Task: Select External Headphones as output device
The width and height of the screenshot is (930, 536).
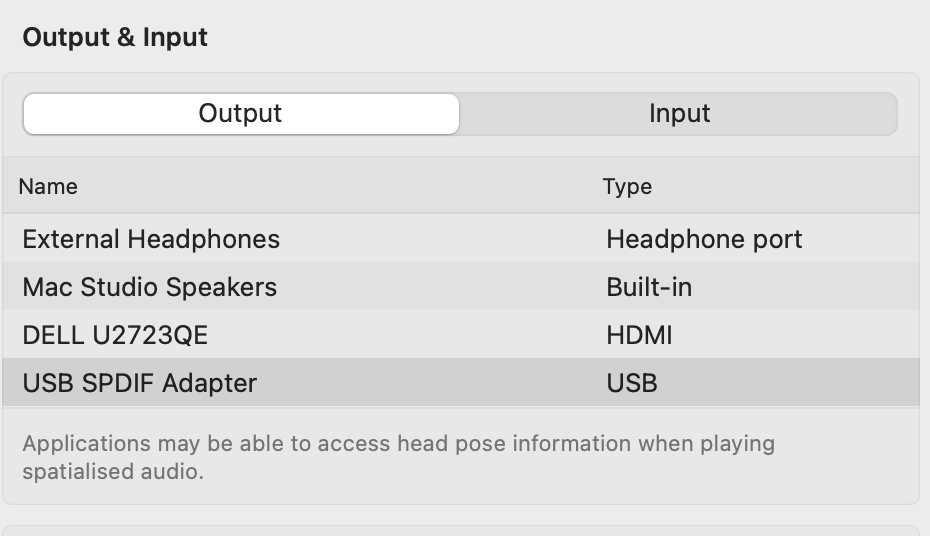Action: coord(151,240)
